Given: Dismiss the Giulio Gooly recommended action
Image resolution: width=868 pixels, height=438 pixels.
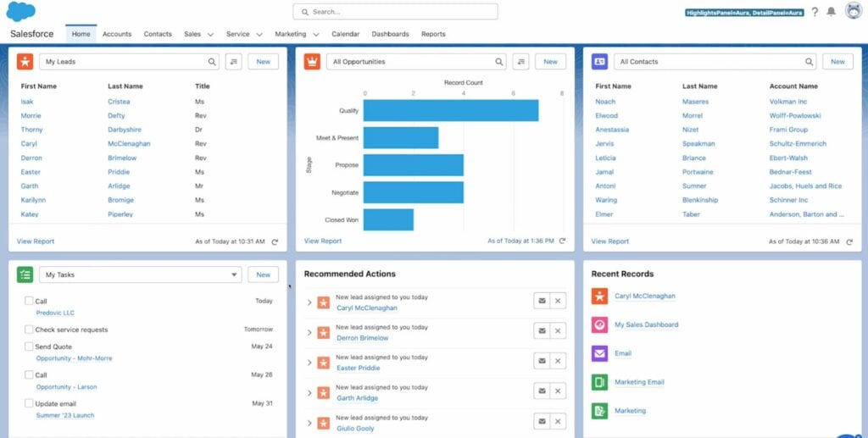Looking at the screenshot, I should (x=558, y=421).
